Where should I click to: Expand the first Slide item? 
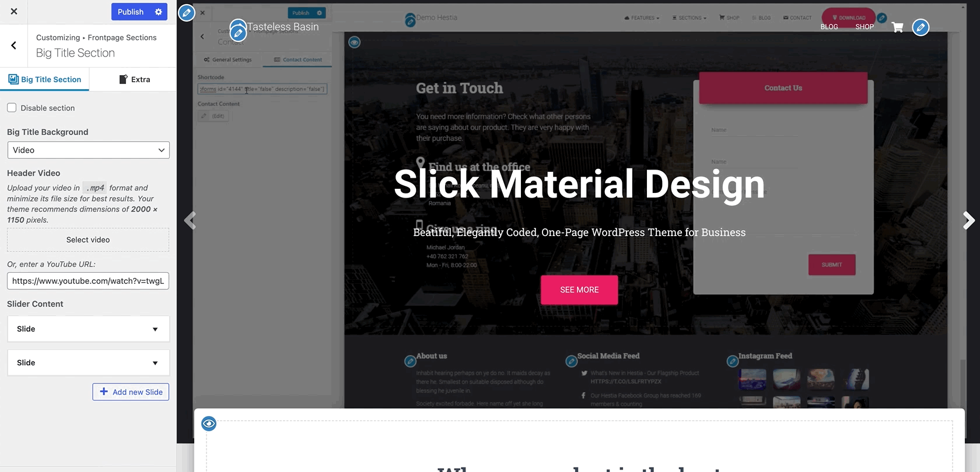89,329
